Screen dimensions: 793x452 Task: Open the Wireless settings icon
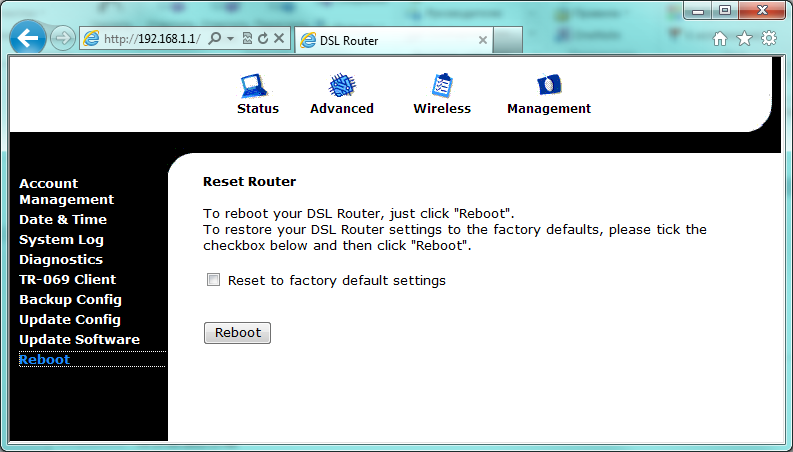point(442,86)
